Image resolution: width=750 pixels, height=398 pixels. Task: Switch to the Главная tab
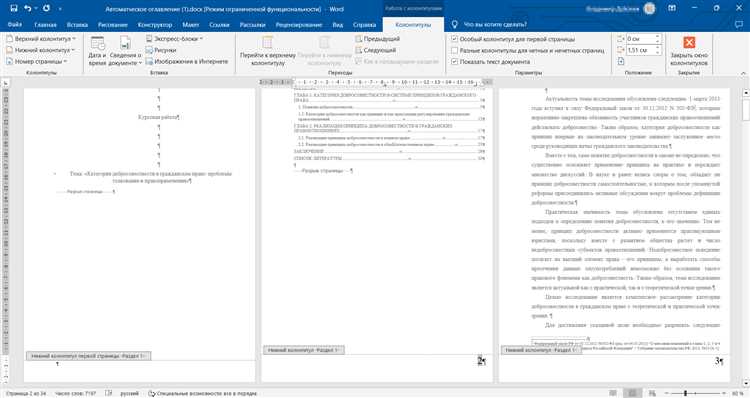(x=45, y=24)
